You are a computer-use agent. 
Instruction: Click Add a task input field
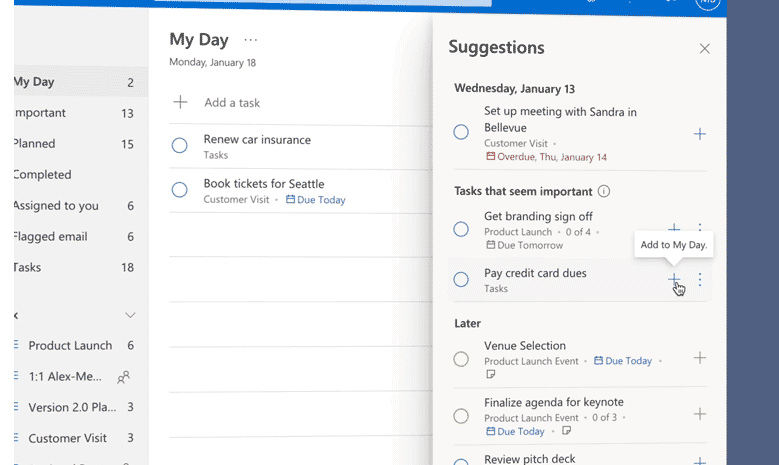301,103
